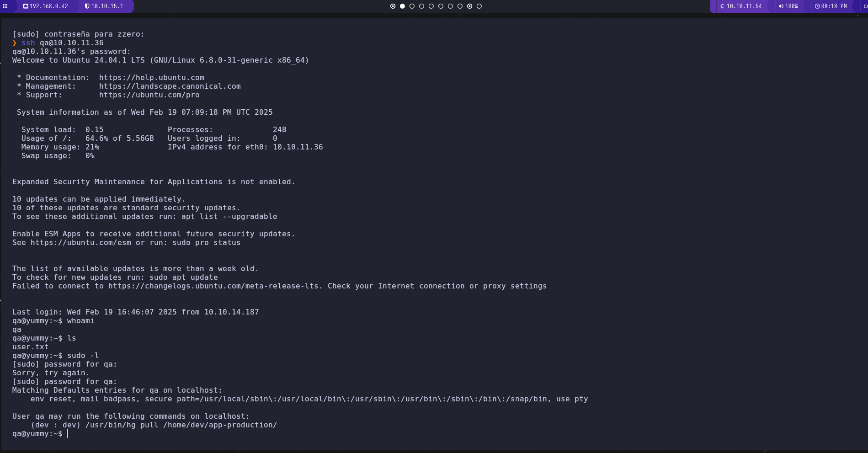Switch to the third workspace circle

412,6
